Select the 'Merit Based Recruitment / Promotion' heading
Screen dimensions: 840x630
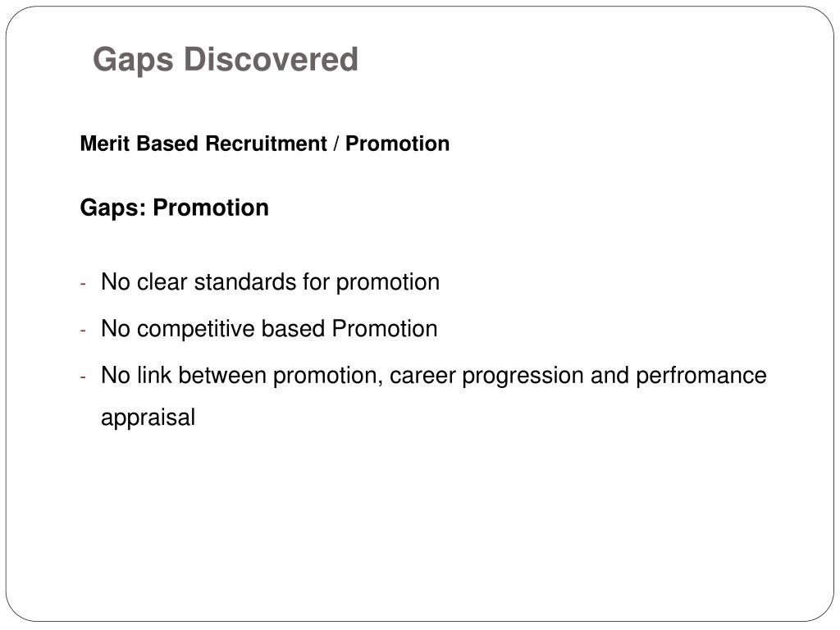tap(265, 144)
